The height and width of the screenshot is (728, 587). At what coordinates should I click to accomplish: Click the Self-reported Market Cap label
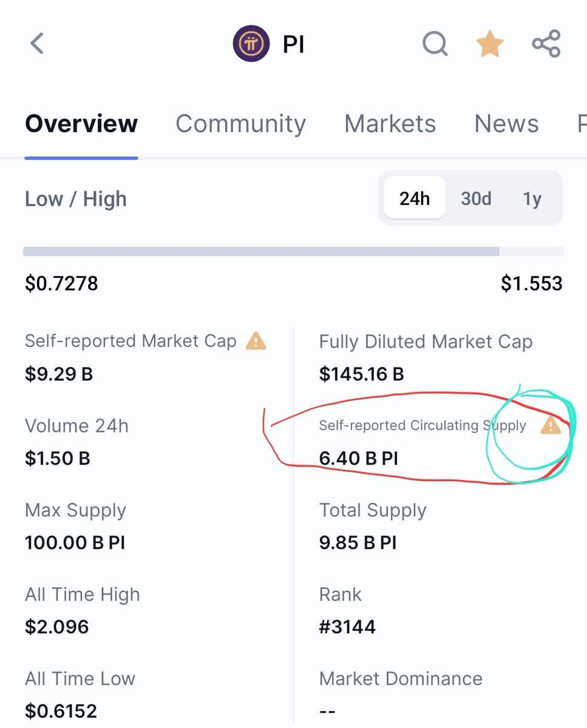pos(131,341)
